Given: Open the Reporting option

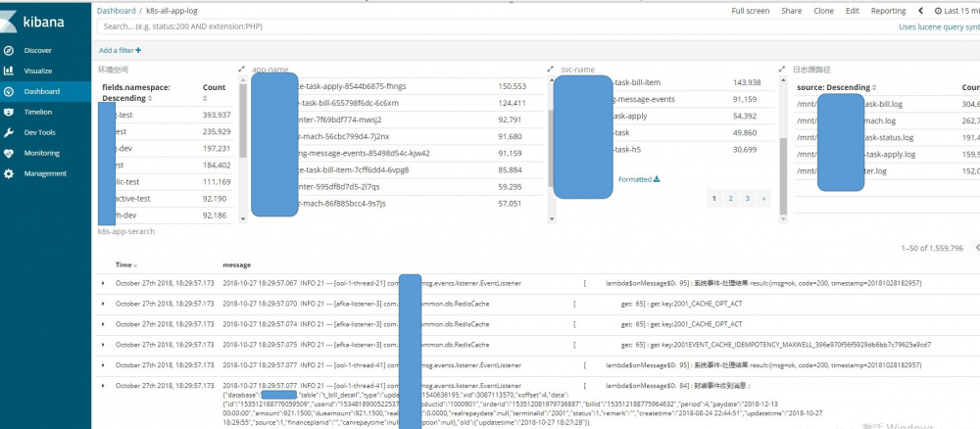Looking at the screenshot, I should (888, 11).
